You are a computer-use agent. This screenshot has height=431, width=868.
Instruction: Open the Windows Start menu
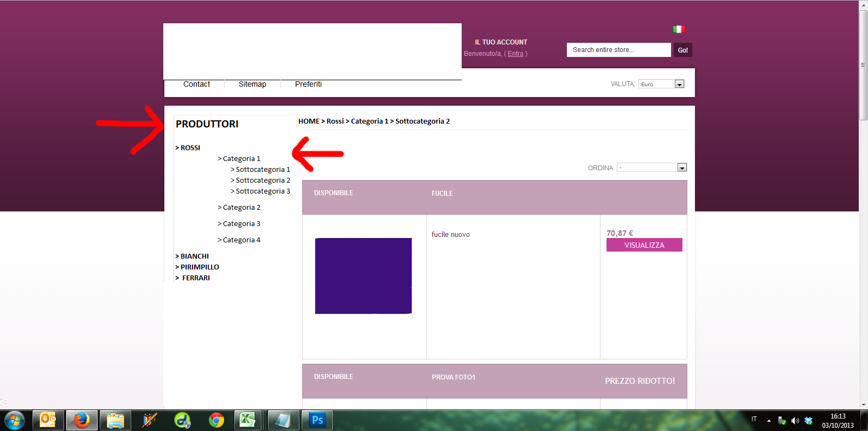pos(15,420)
